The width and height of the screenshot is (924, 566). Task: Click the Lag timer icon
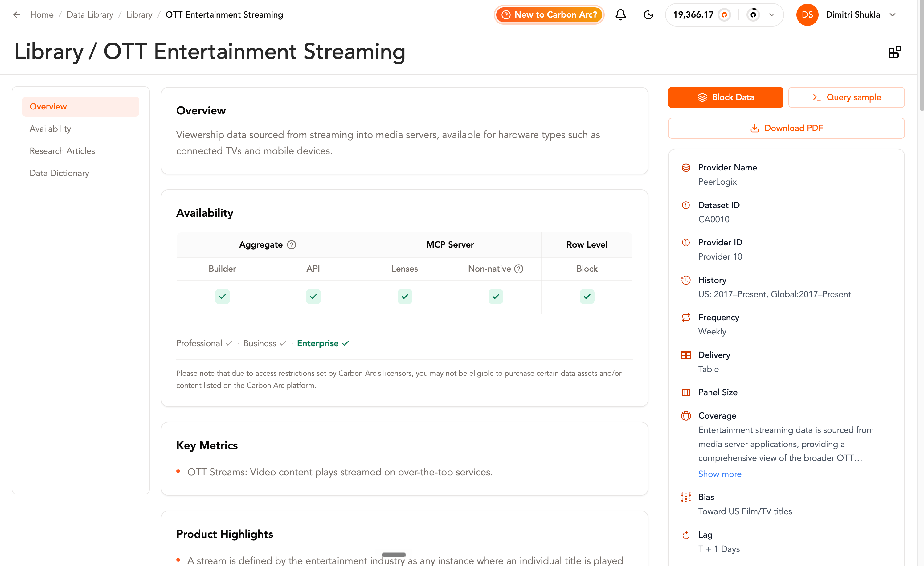pyautogui.click(x=686, y=535)
